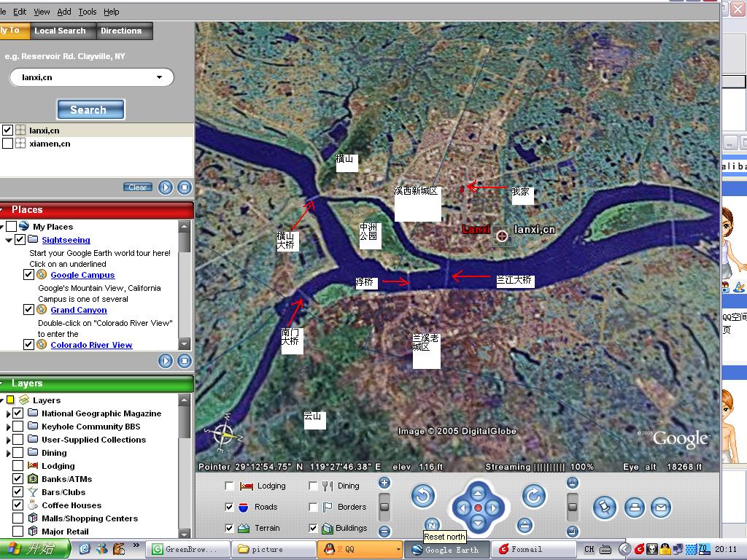Image resolution: width=747 pixels, height=560 pixels.
Task: Open the View menu
Action: pyautogui.click(x=42, y=12)
